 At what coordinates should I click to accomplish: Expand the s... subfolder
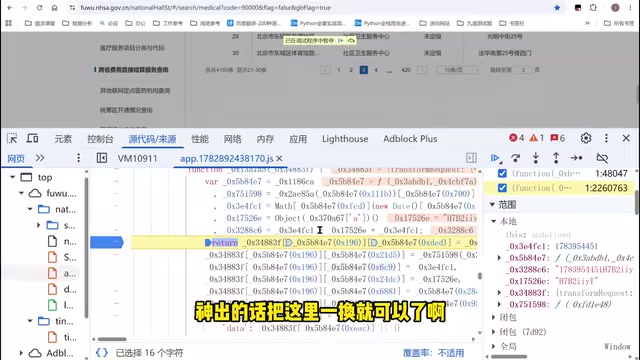coord(38,225)
